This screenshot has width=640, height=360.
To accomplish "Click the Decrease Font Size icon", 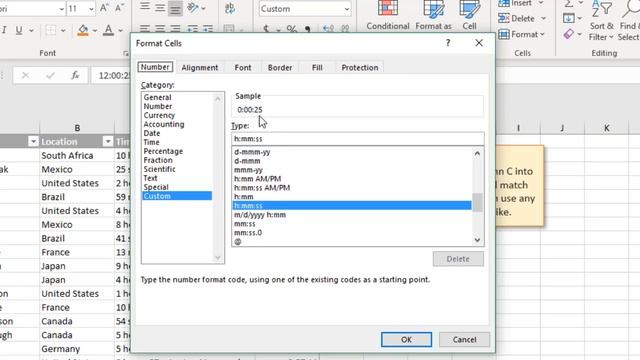I will tap(119, 8).
